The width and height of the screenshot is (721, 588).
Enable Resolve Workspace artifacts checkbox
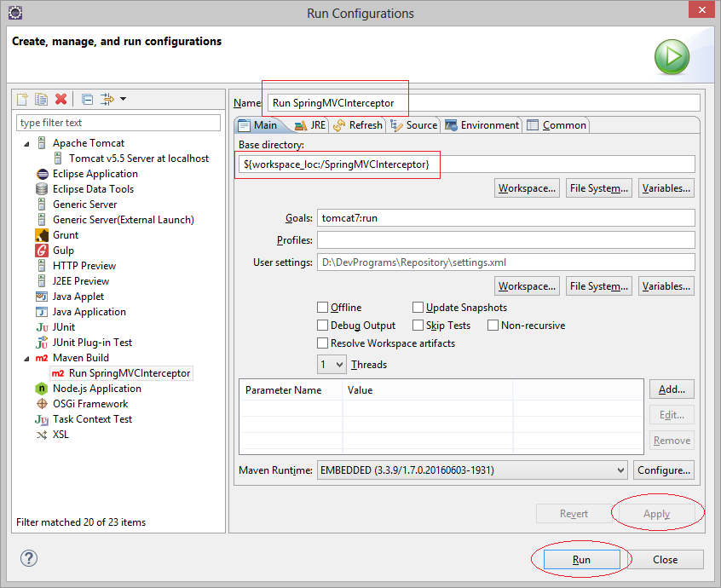tap(323, 343)
